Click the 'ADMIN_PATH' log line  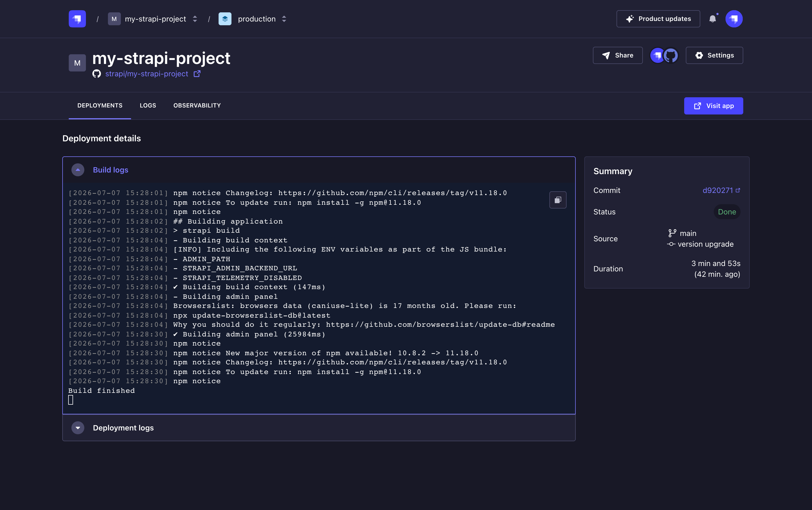click(x=202, y=259)
